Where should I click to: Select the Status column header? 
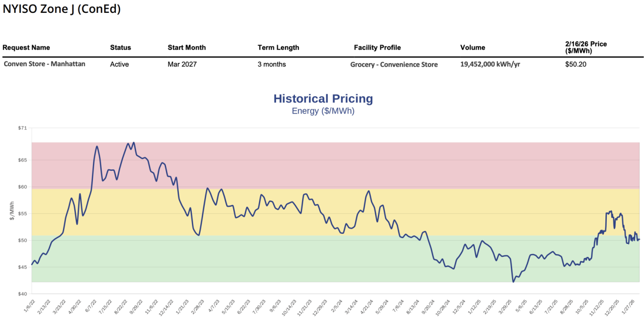(x=121, y=47)
